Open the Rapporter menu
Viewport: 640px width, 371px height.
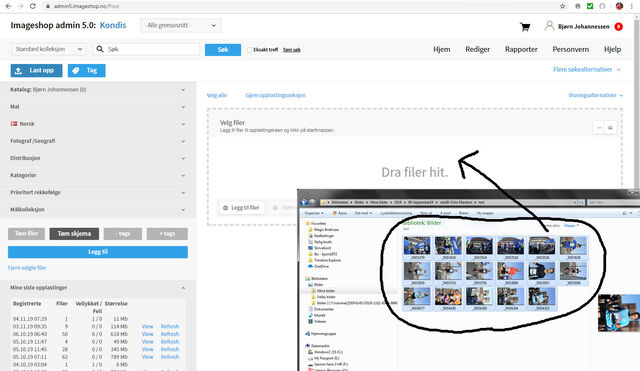coord(521,49)
